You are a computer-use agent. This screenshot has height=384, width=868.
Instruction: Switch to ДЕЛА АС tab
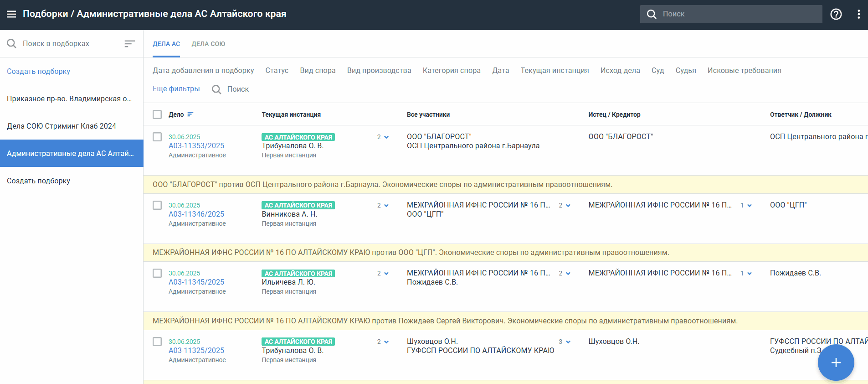(x=166, y=44)
